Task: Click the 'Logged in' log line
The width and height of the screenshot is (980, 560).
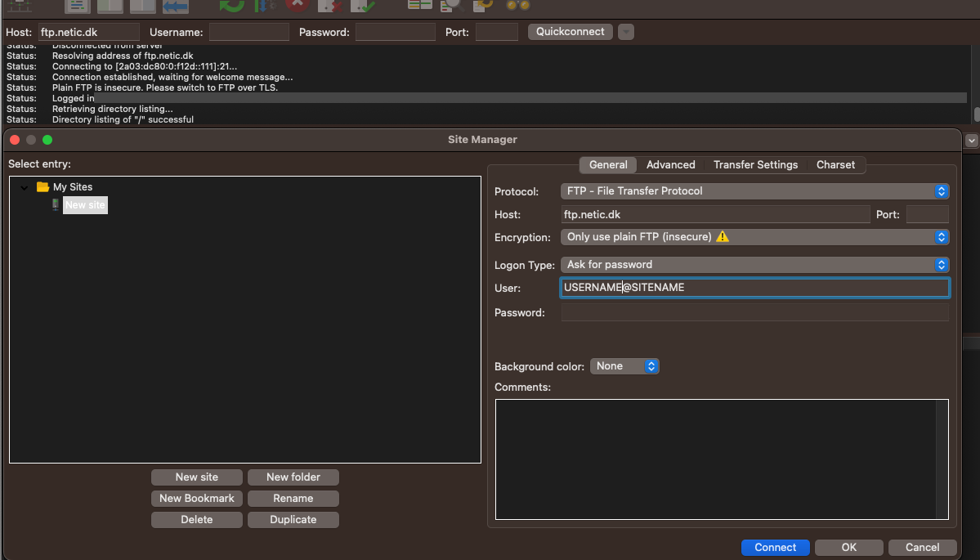Action: [73, 98]
